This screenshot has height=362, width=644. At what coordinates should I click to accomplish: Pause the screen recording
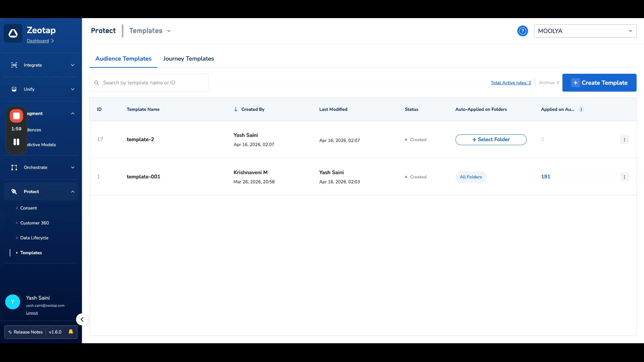pyautogui.click(x=16, y=142)
